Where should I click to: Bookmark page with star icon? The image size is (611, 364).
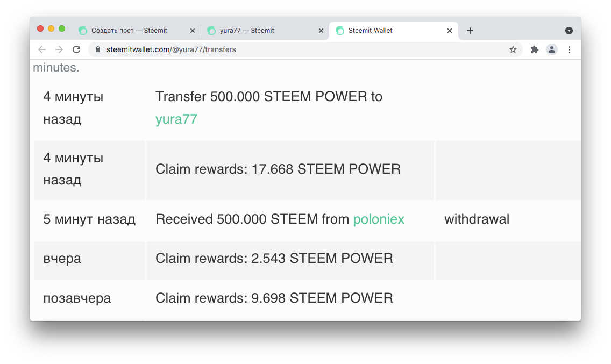pos(513,49)
